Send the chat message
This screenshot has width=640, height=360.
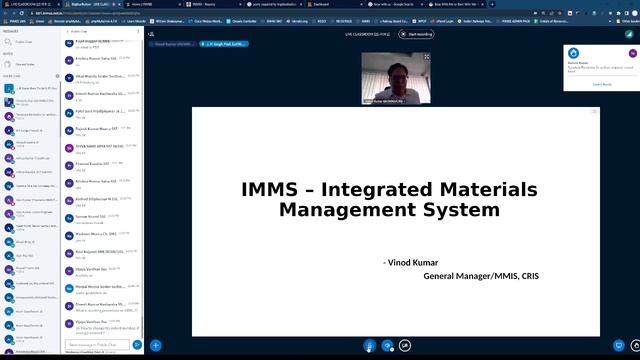137,345
